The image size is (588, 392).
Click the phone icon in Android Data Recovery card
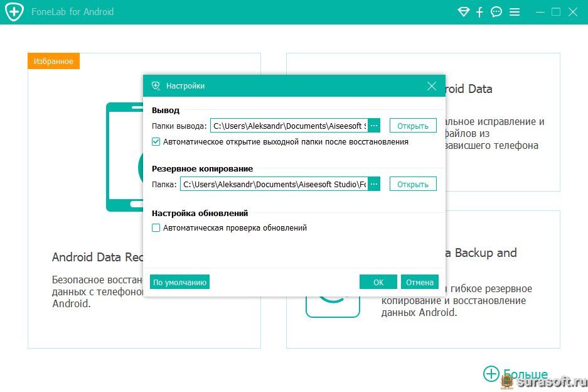click(124, 157)
